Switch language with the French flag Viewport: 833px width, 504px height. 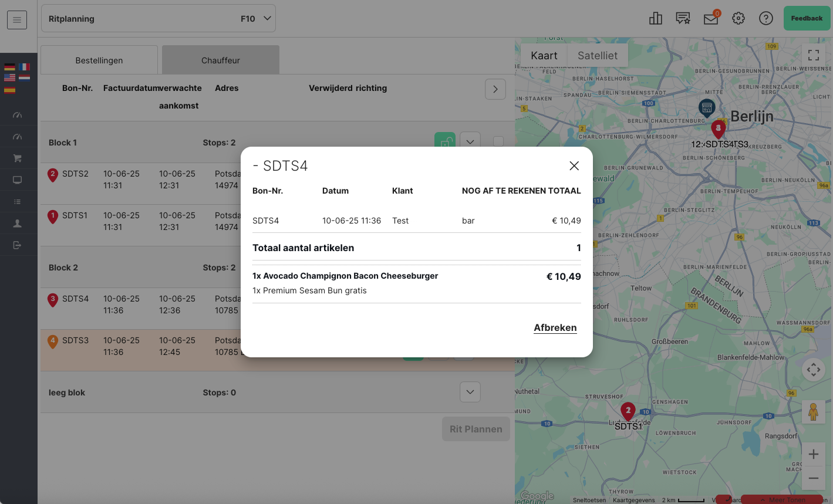[x=24, y=67]
